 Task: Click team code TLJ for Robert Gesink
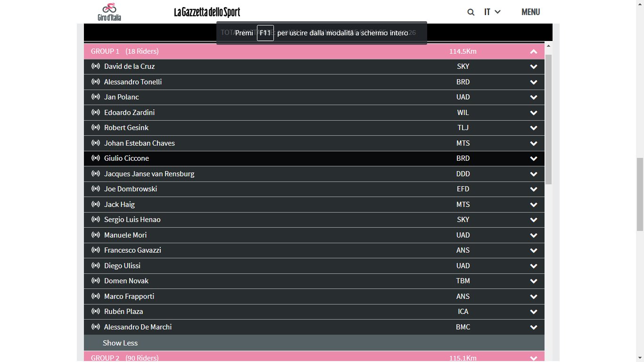tap(463, 128)
